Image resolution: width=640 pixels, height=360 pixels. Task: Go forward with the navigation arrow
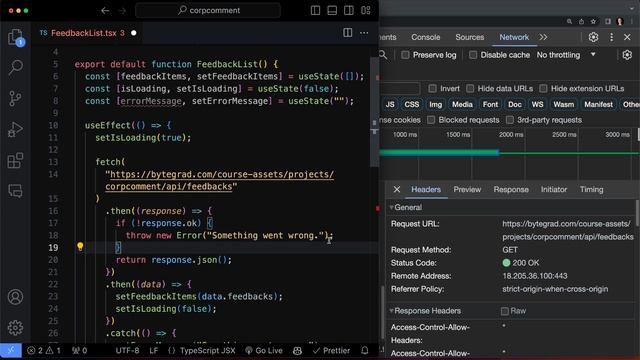(122, 11)
